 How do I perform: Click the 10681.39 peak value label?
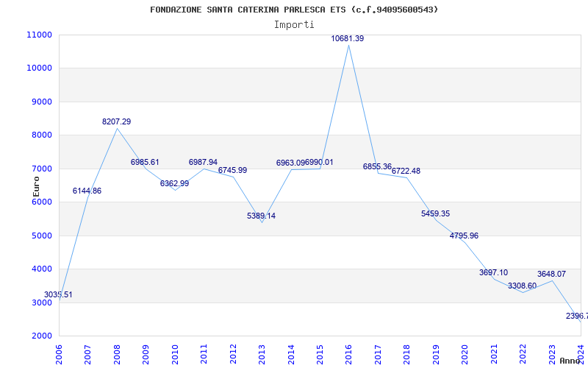click(347, 38)
